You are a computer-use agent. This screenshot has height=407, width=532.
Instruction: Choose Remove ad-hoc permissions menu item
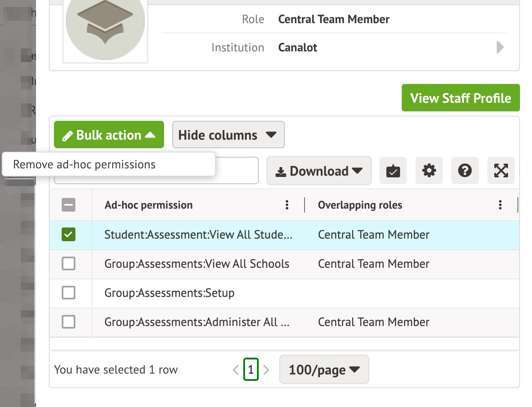click(x=84, y=165)
